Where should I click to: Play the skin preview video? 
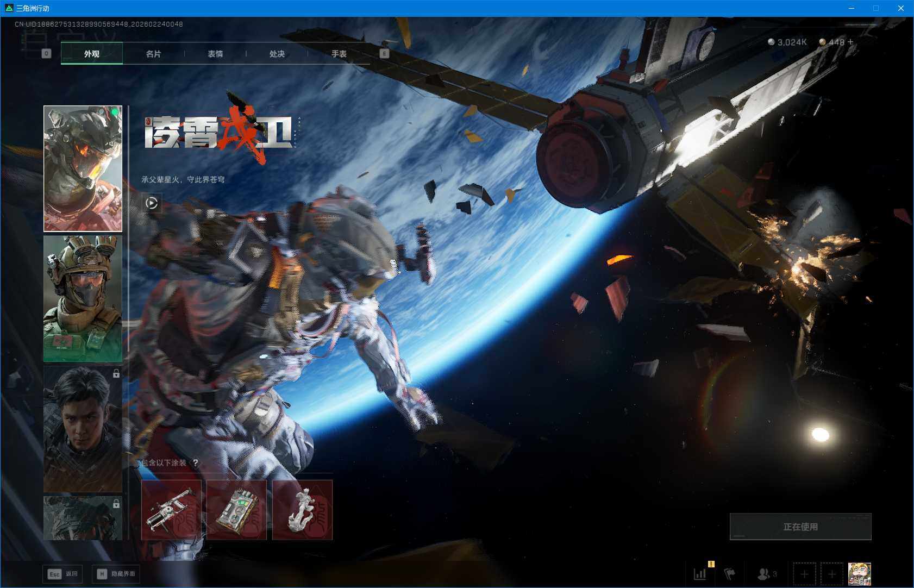coord(152,203)
